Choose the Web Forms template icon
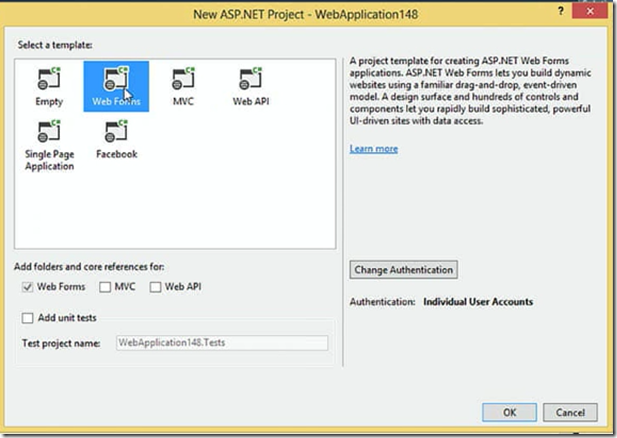617x438 pixels. point(116,86)
